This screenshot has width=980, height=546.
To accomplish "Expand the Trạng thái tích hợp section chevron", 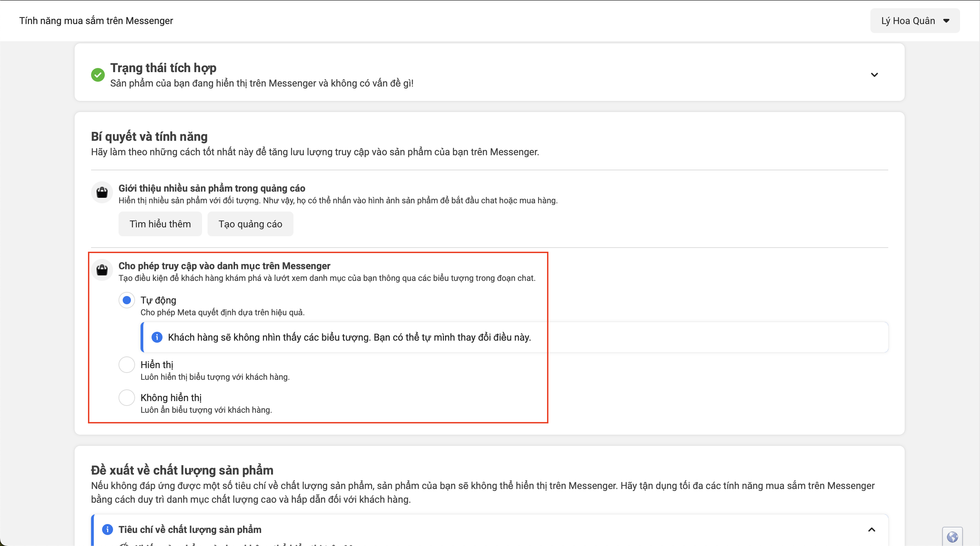I will [874, 75].
